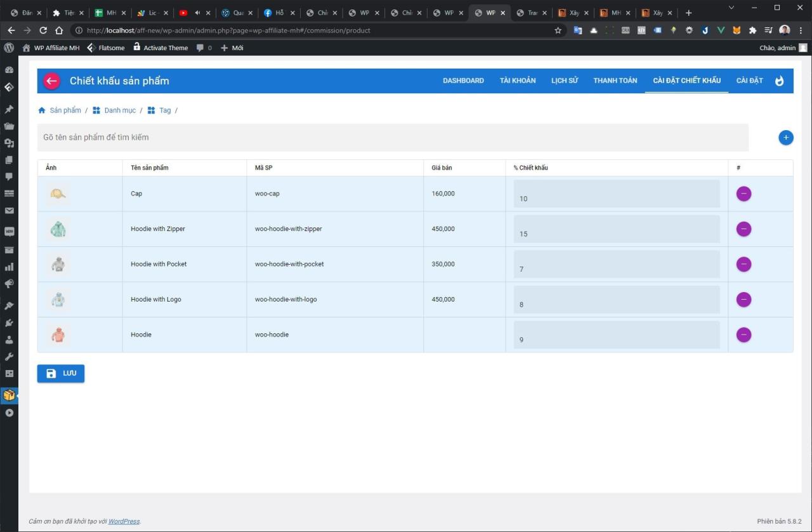Edit the Hoodie with Pocket commission field
812x532 pixels.
616,265
